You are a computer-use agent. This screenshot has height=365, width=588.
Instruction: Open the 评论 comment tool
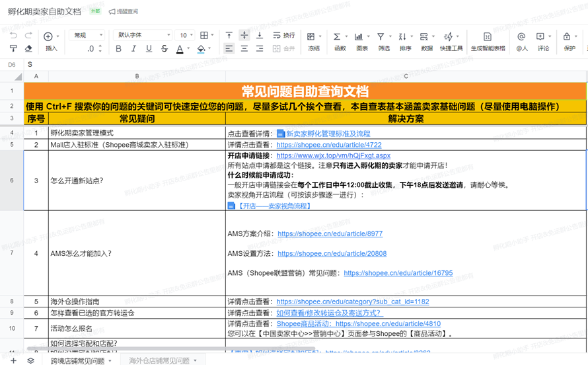coord(543,41)
